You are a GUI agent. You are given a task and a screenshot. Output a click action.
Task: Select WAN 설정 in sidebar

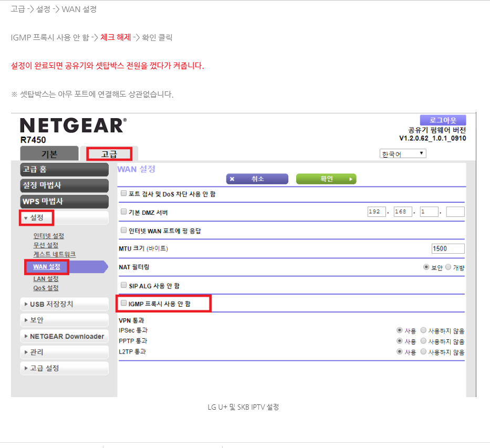click(47, 267)
